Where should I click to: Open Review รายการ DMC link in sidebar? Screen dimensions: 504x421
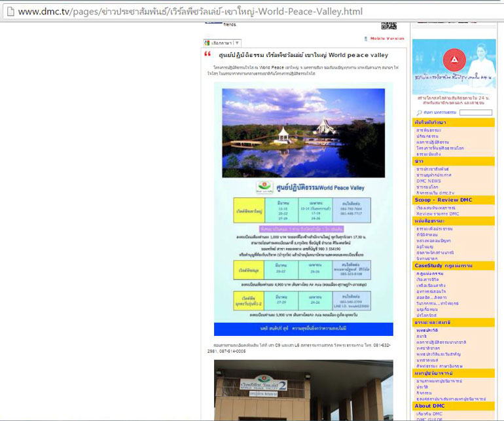(x=437, y=213)
